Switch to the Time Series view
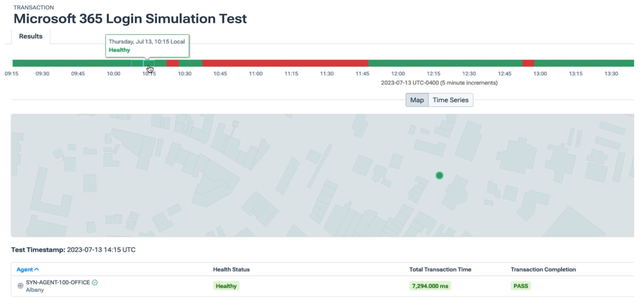644x305 pixels. (451, 100)
